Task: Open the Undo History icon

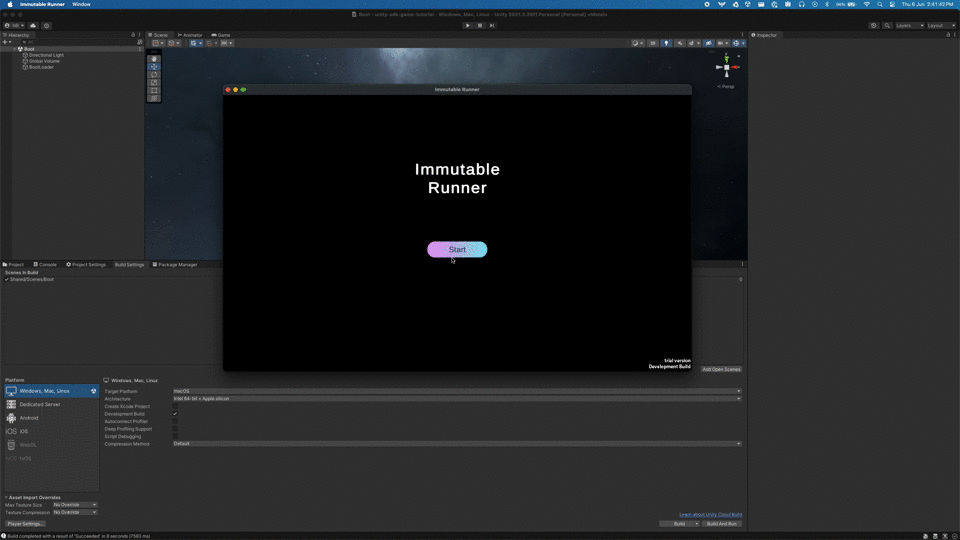Action: click(874, 26)
